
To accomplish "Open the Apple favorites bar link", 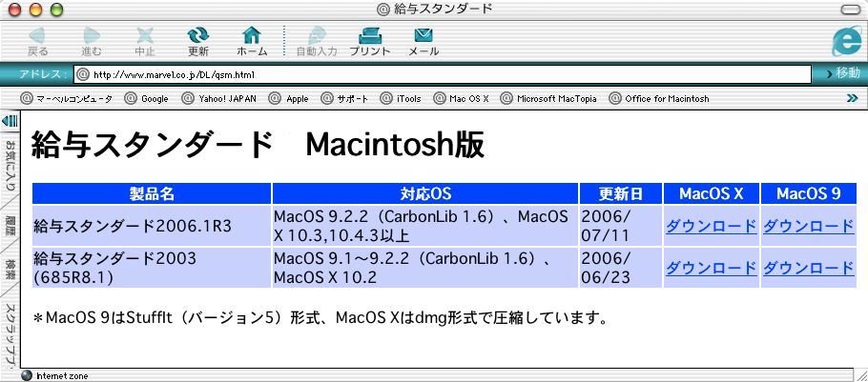I will click(289, 99).
